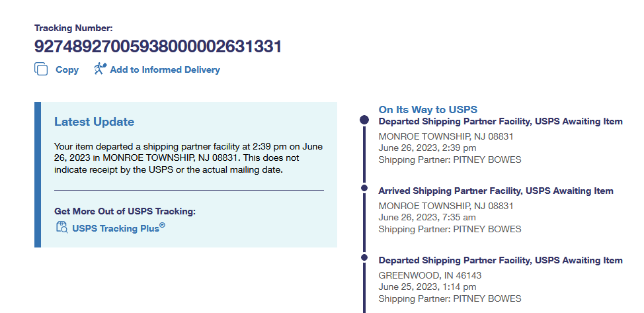Click the Copy text link
The image size is (644, 313).
click(x=67, y=69)
